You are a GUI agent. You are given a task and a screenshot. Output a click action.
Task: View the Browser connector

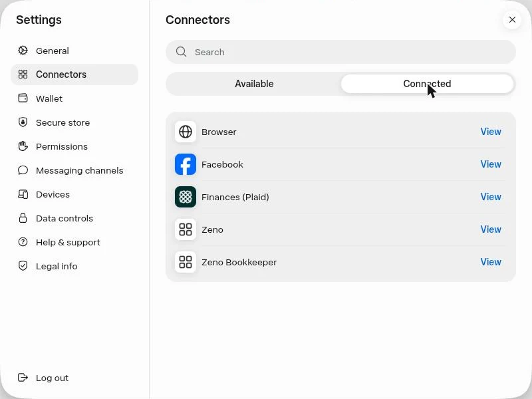(x=491, y=132)
